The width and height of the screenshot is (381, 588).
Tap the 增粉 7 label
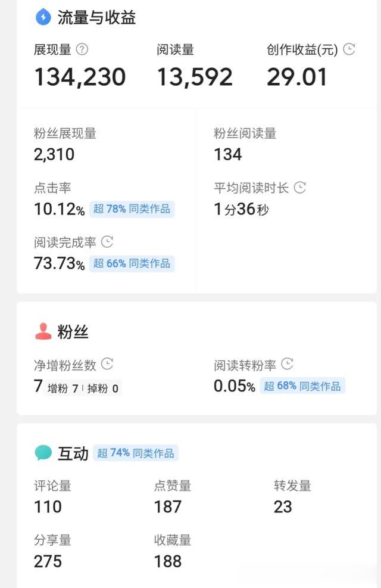click(63, 389)
